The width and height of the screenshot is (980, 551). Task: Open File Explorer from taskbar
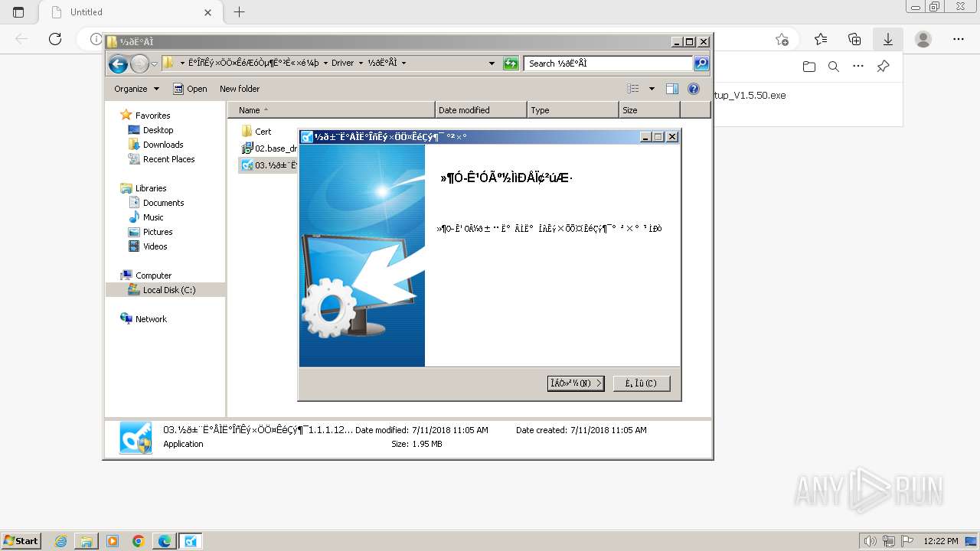click(87, 541)
